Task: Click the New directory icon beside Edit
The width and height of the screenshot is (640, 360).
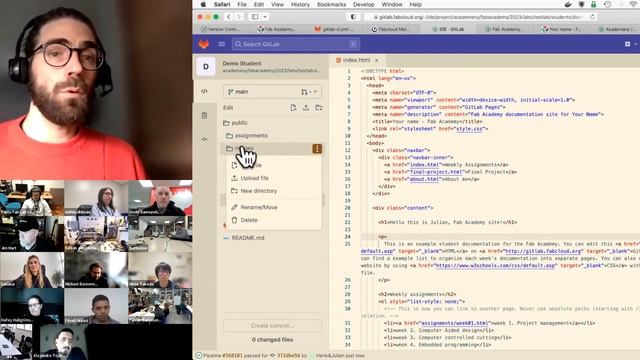Action: [319, 108]
